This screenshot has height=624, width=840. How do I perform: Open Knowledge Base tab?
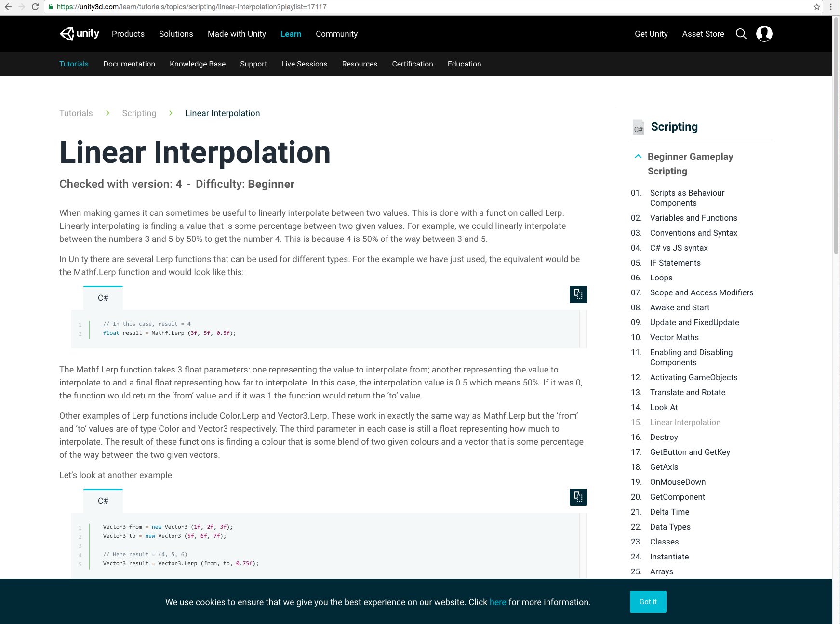pos(198,64)
